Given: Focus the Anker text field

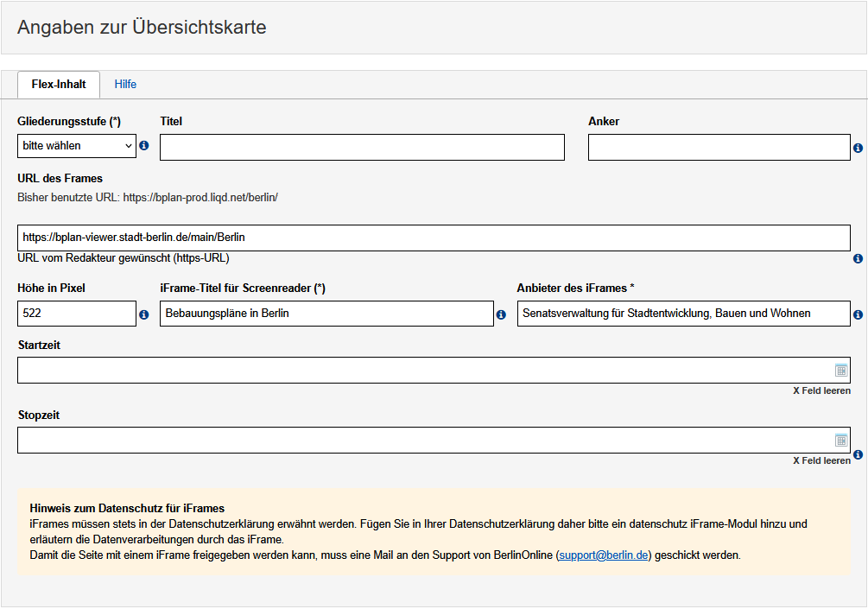Looking at the screenshot, I should (x=719, y=148).
